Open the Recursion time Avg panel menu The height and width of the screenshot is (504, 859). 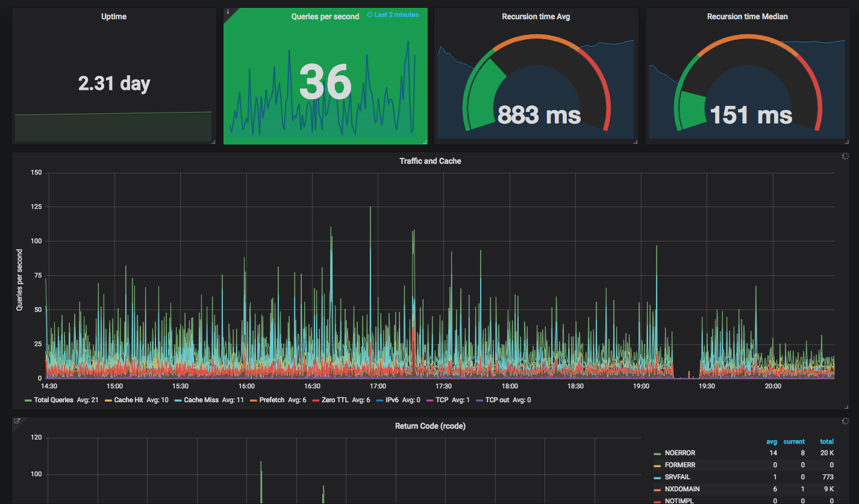pyautogui.click(x=536, y=17)
